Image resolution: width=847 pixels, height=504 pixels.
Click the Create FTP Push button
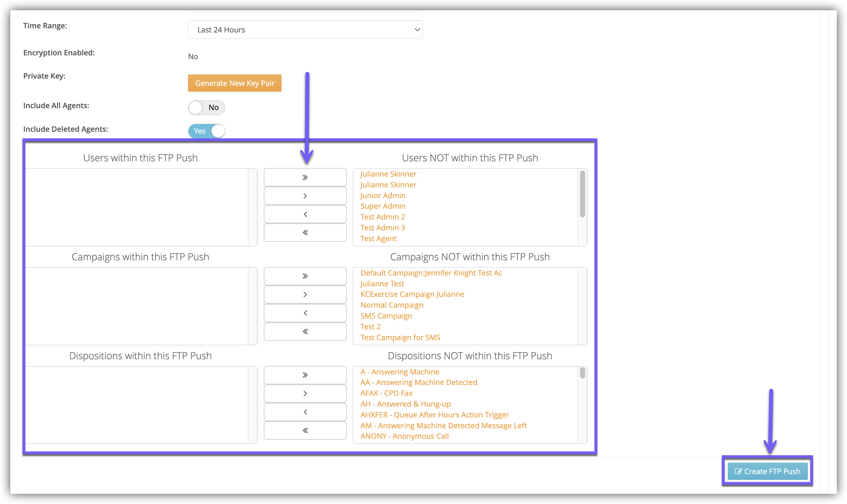tap(767, 472)
